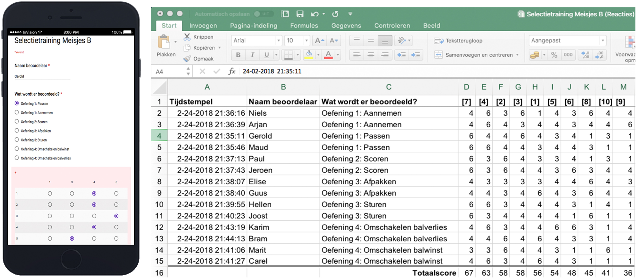The image size is (644, 279).
Task: Open the Arial font name dropdown
Action: pos(278,40)
